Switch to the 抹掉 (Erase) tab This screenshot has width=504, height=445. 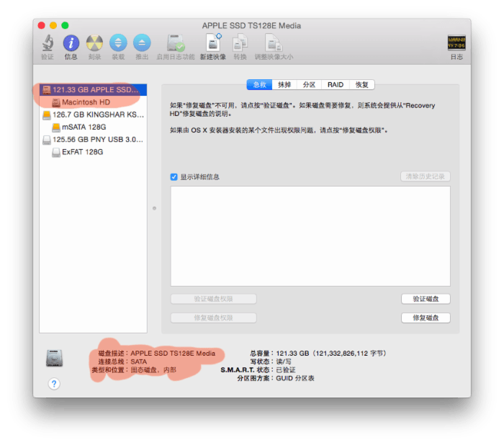[284, 84]
